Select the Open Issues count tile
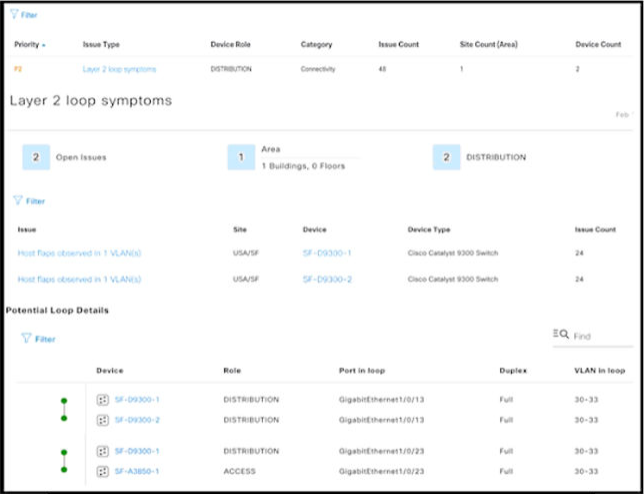Image resolution: width=644 pixels, height=494 pixels. point(36,157)
